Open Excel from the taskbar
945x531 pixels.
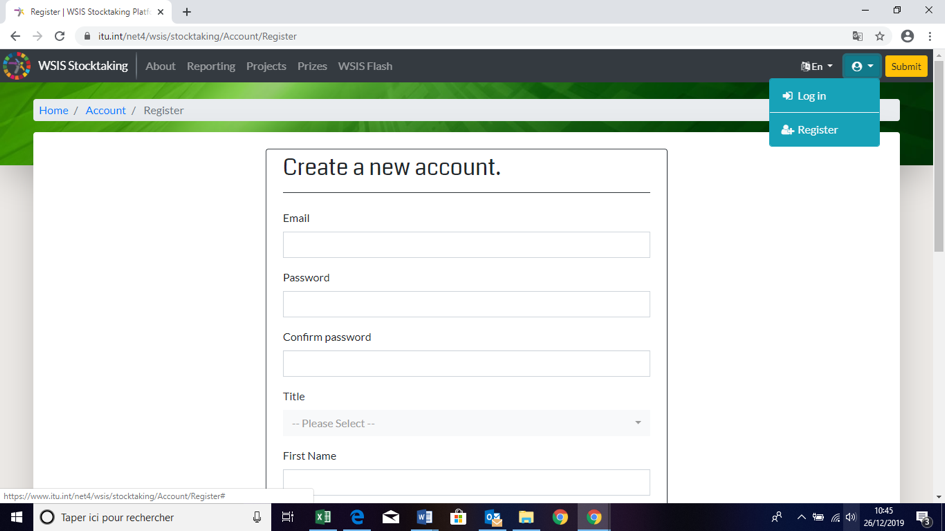click(323, 517)
